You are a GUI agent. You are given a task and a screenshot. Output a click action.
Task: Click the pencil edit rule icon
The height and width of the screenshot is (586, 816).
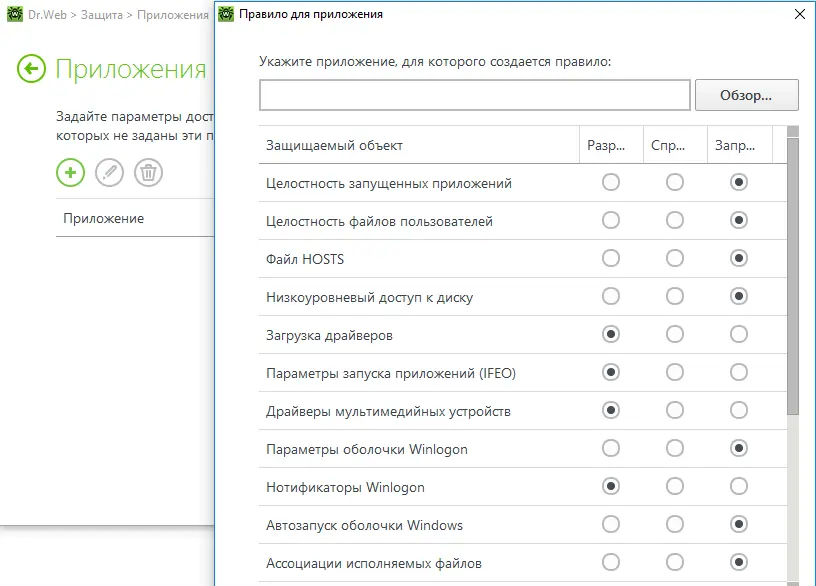coord(109,172)
